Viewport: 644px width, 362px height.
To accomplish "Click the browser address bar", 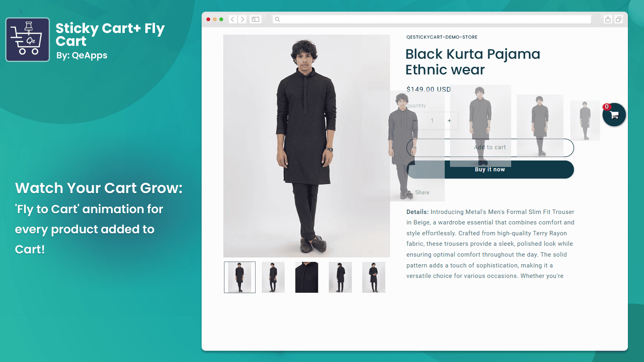I will pyautogui.click(x=432, y=19).
